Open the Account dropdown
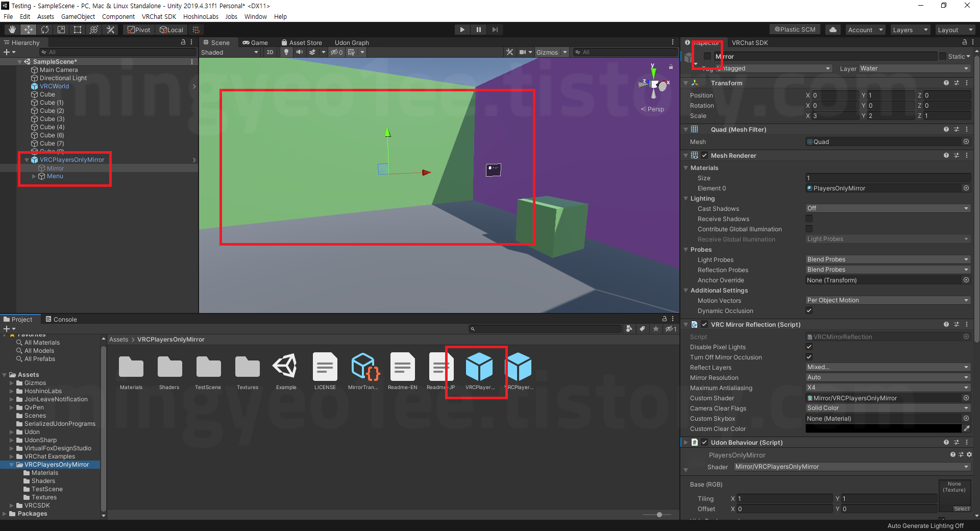This screenshot has height=531, width=980. (865, 30)
